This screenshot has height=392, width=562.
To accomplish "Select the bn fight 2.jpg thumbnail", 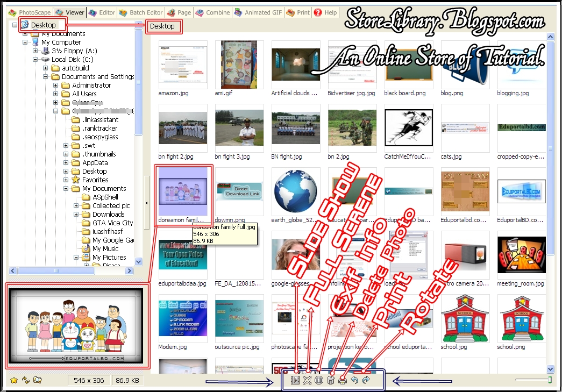I will 183,129.
